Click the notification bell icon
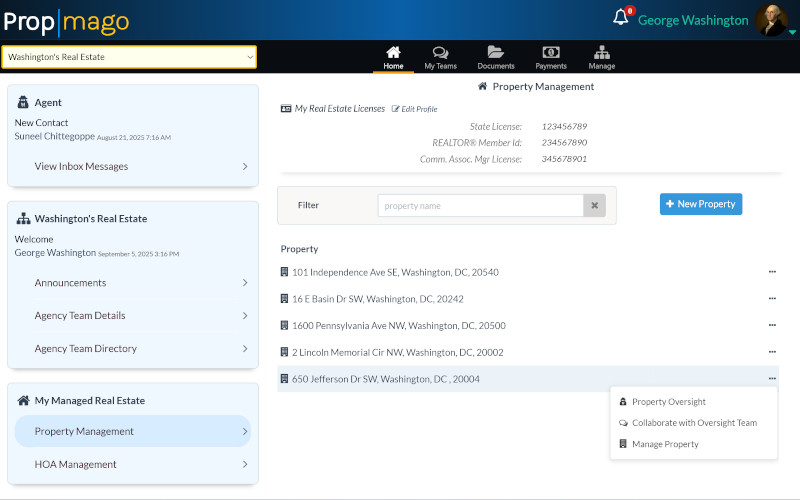Viewport: 800px width, 500px height. click(621, 18)
